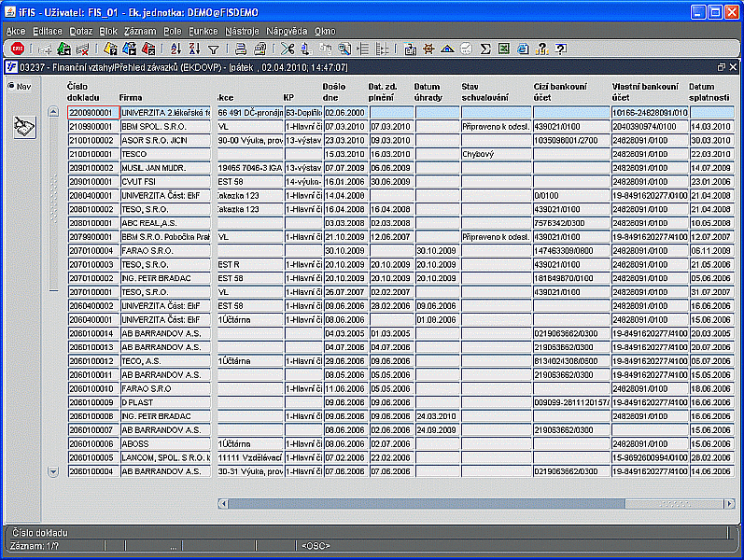
Task: Click the yellow question mark help icon
Action: (541, 49)
